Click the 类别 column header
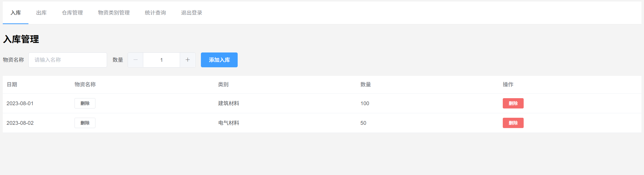This screenshot has width=644, height=175. [x=223, y=85]
